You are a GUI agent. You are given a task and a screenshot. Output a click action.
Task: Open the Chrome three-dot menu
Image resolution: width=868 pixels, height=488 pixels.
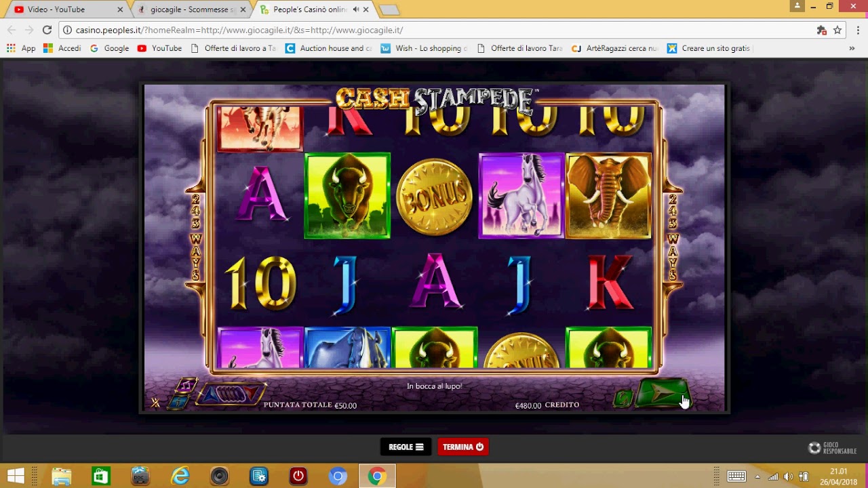point(858,30)
